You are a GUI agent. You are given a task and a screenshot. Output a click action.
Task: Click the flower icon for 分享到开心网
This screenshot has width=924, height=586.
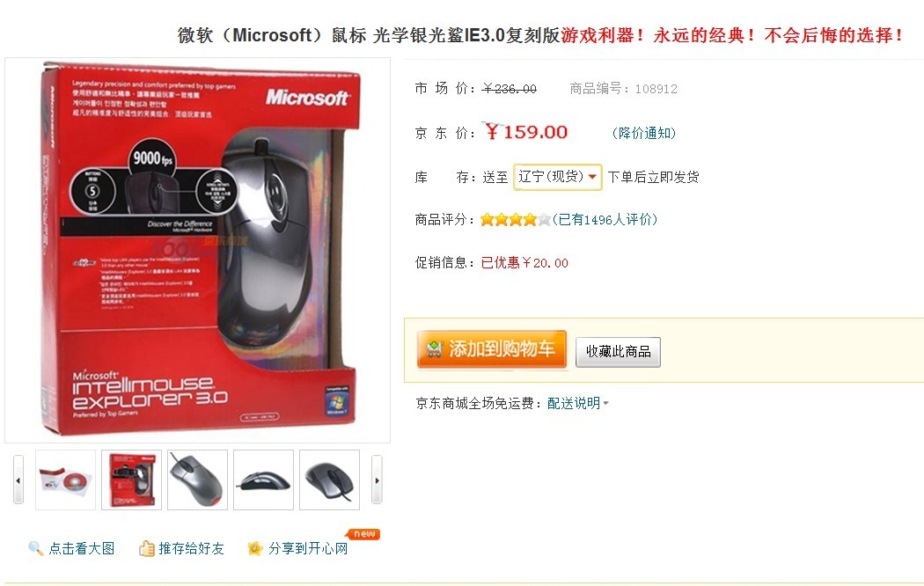(x=254, y=548)
